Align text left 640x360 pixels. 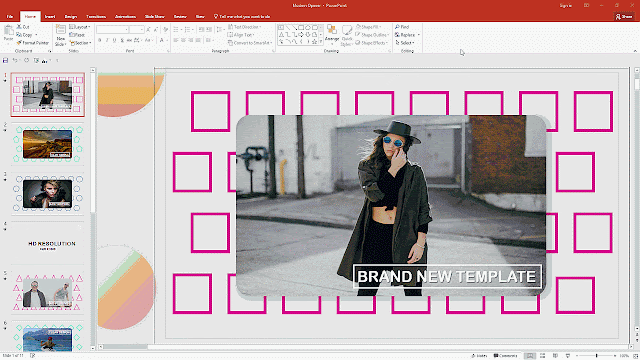pos(176,40)
